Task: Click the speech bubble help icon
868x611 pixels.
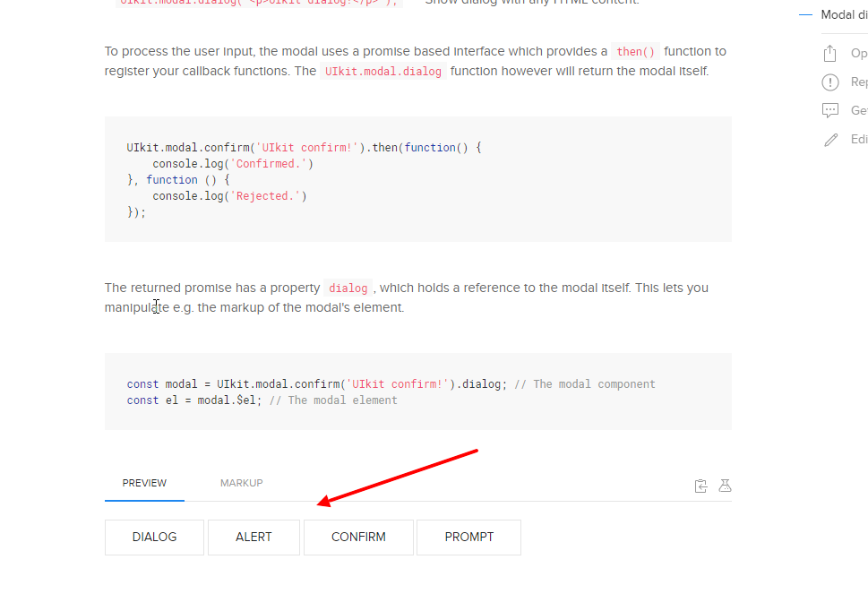Action: point(830,111)
